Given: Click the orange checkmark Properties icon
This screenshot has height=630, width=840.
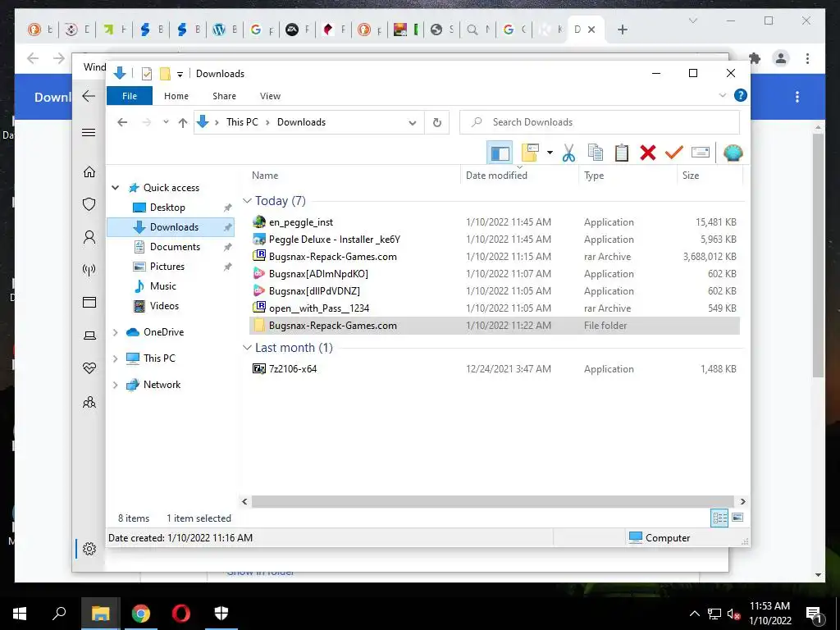Looking at the screenshot, I should coord(674,153).
